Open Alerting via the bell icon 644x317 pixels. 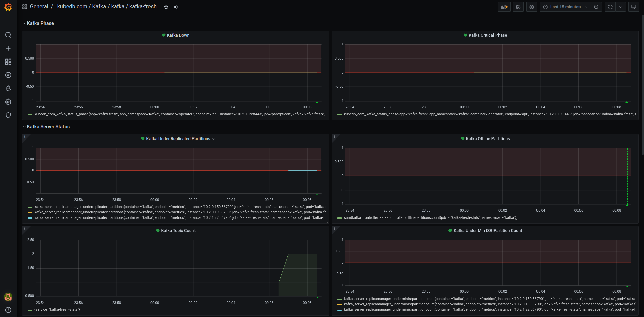pos(8,88)
